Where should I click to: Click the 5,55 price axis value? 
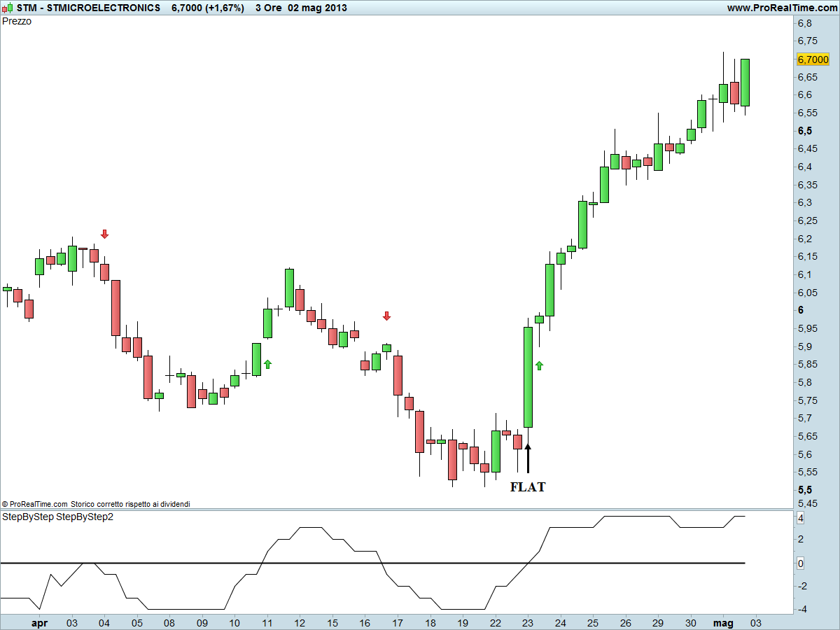point(807,472)
